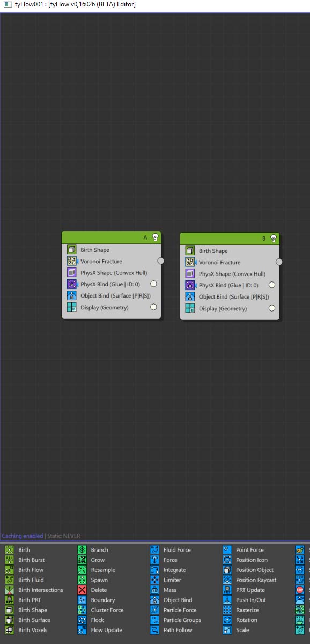Toggle the lightbulb on event B header
The height and width of the screenshot is (644, 310).
click(x=274, y=238)
